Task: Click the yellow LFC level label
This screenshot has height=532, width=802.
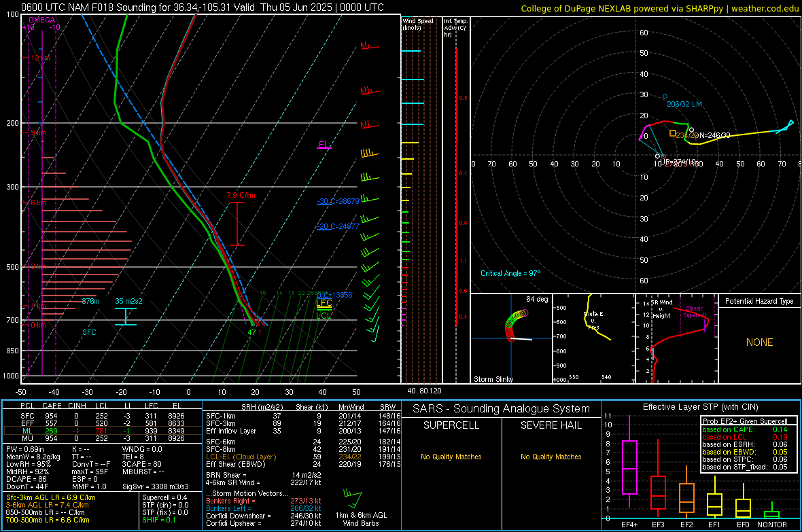Action: click(x=324, y=303)
